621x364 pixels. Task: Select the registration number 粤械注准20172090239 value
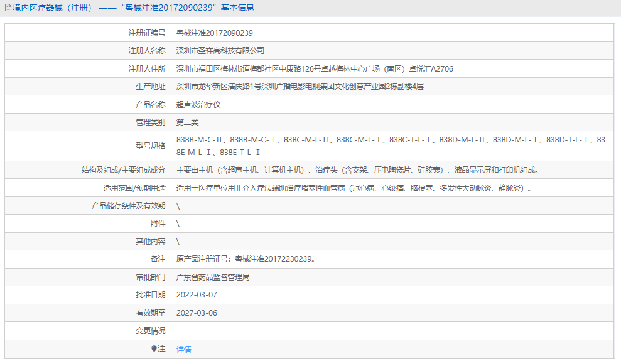click(x=214, y=33)
